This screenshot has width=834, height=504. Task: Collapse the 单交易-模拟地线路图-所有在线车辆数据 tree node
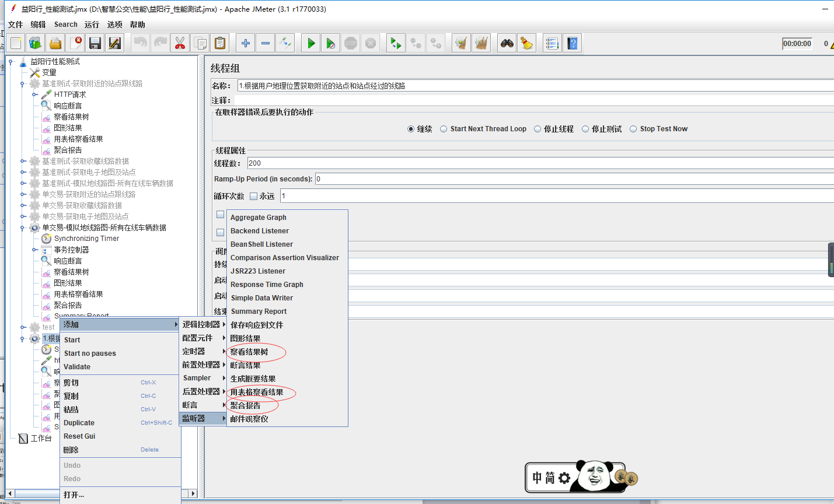coord(23,228)
